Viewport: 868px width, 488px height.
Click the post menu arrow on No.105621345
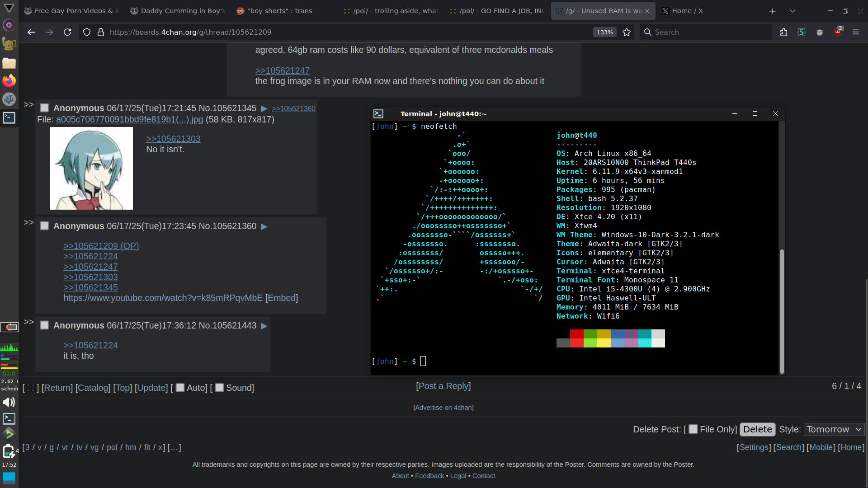click(264, 108)
